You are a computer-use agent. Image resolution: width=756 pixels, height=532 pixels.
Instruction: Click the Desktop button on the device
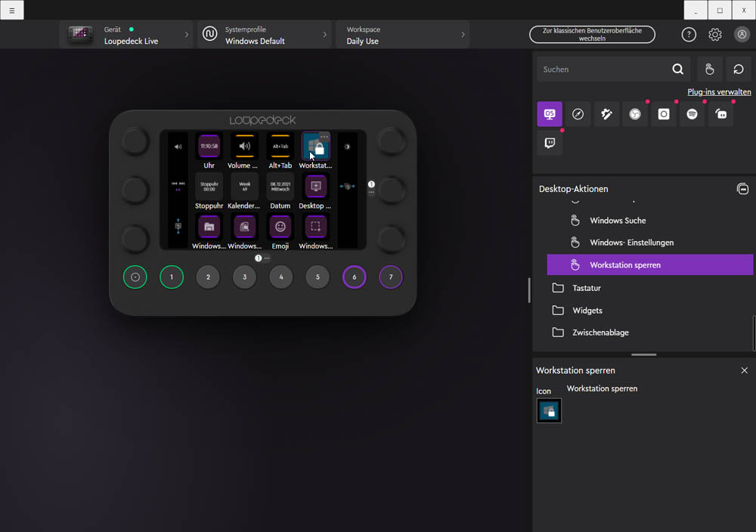point(316,187)
